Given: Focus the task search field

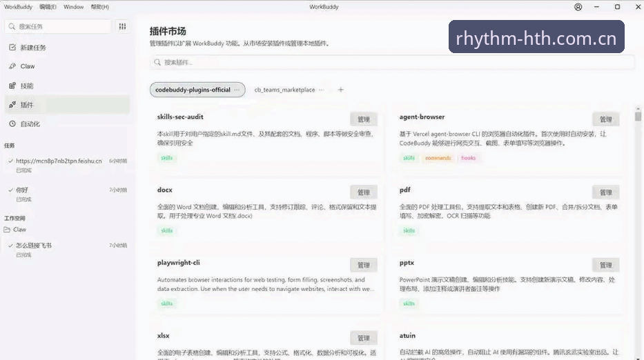Looking at the screenshot, I should tap(58, 26).
